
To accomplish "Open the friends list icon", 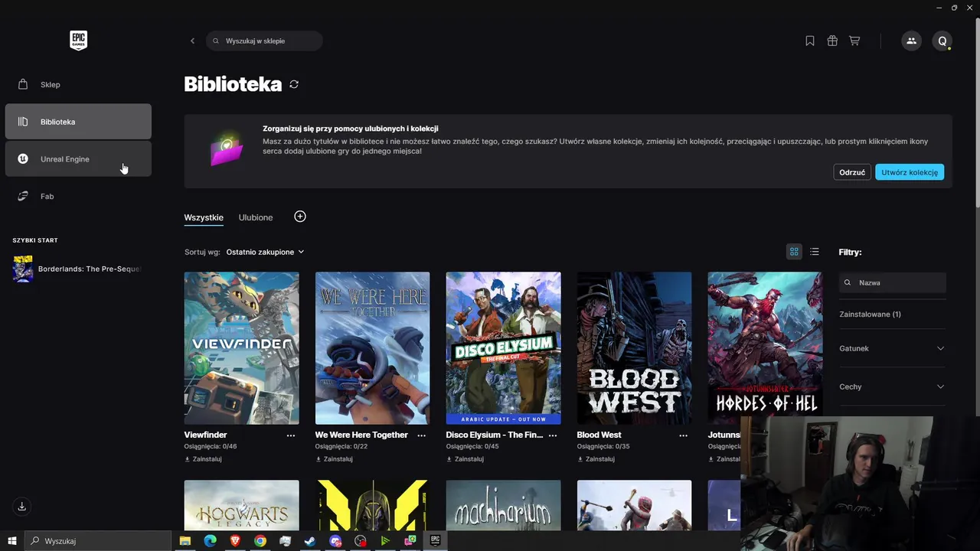I will (x=911, y=41).
